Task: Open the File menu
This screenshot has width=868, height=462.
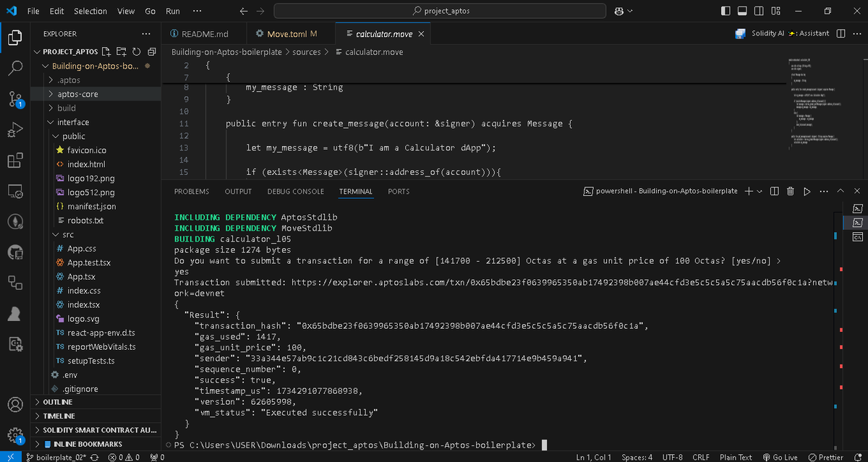Action: pyautogui.click(x=33, y=11)
